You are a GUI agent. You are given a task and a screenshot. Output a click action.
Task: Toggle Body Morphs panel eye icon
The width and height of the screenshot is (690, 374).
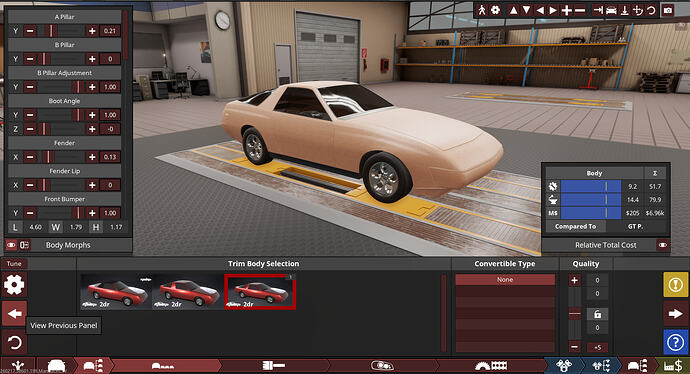pyautogui.click(x=11, y=245)
